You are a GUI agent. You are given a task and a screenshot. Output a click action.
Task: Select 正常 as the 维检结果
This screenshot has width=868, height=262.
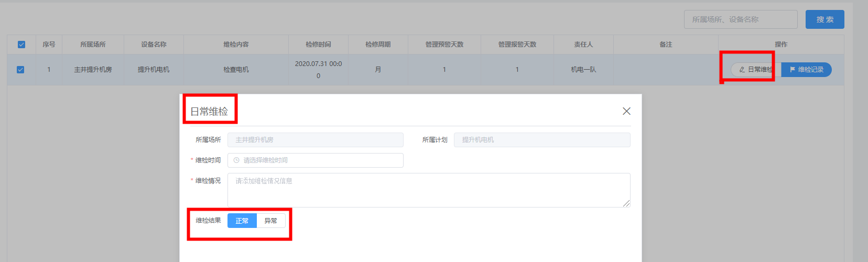tap(242, 221)
